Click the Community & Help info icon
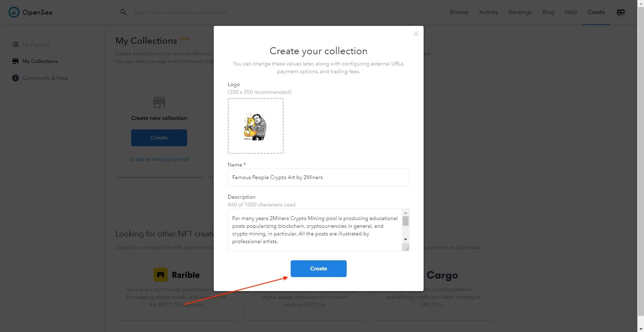The image size is (644, 332). [15, 78]
